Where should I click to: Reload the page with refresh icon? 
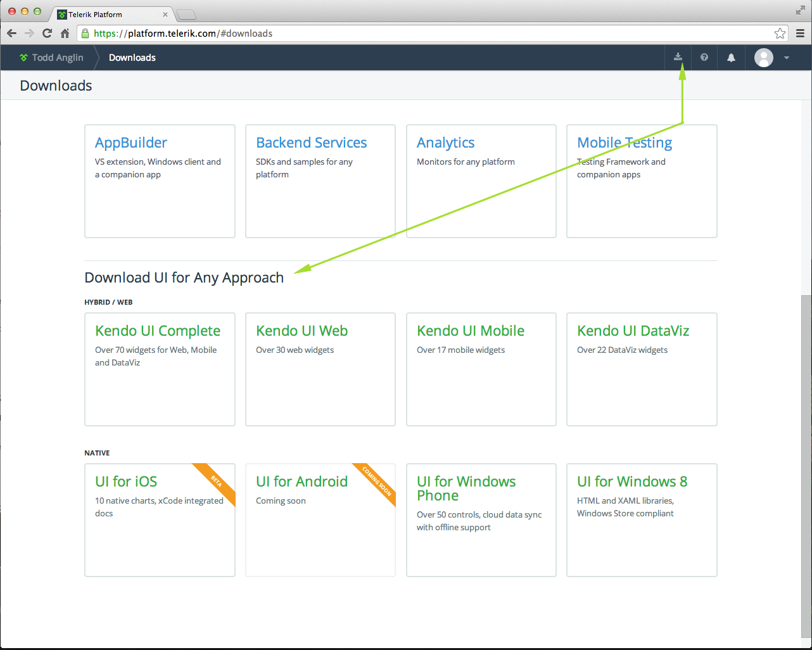(47, 33)
